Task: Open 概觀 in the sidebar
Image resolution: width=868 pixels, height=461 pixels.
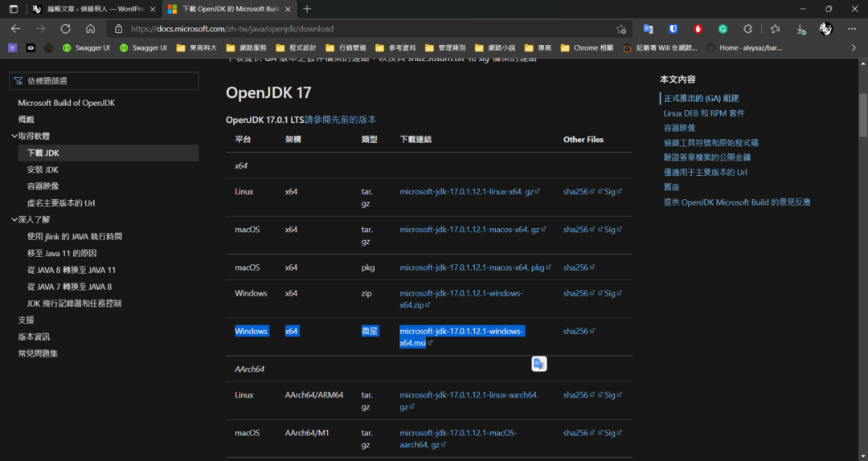Action: pos(26,120)
